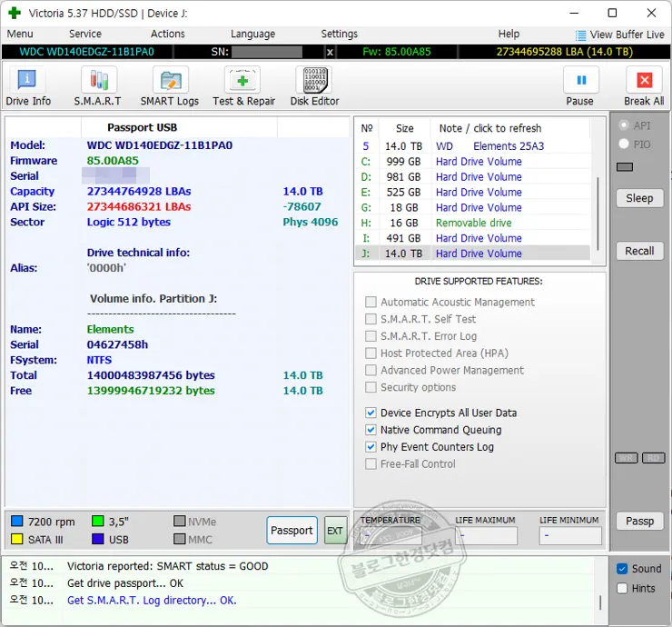Open SMART Logs from the toolbar
The height and width of the screenshot is (627, 672).
170,80
